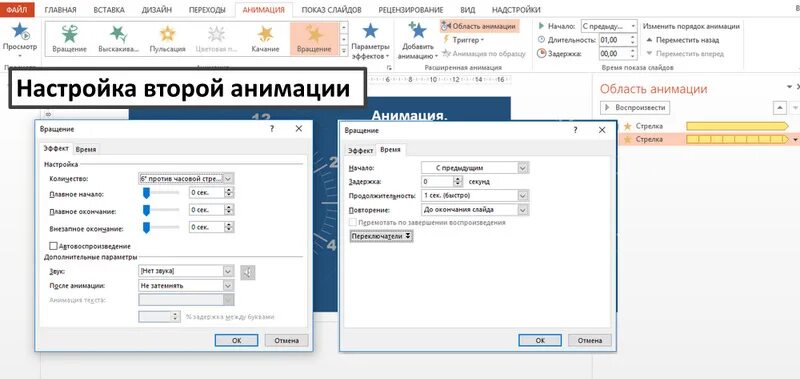Click the Добавить анимацию star icon
Screen dimensions: 800x379
pos(417,31)
